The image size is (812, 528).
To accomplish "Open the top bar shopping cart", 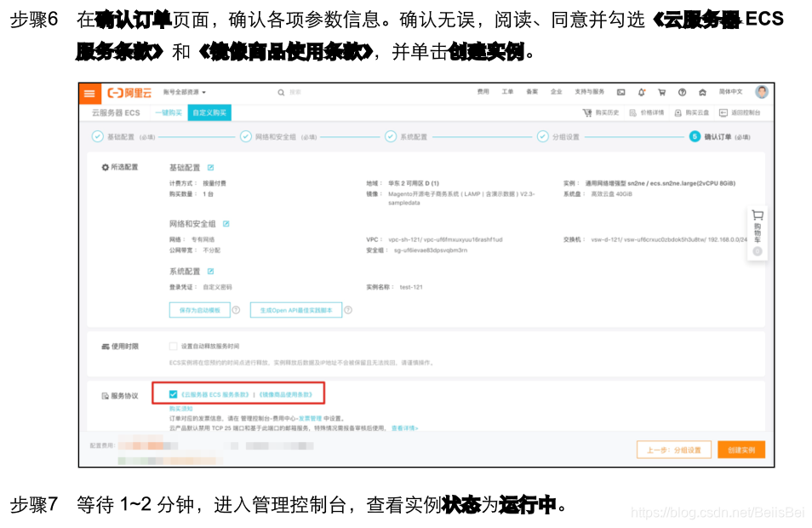I will (x=661, y=92).
